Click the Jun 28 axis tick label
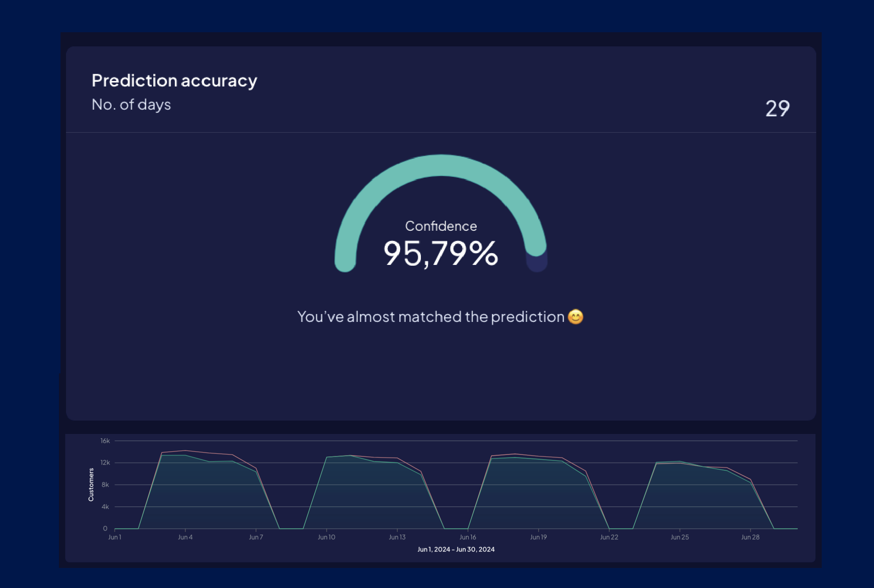The width and height of the screenshot is (874, 588). pyautogui.click(x=750, y=537)
